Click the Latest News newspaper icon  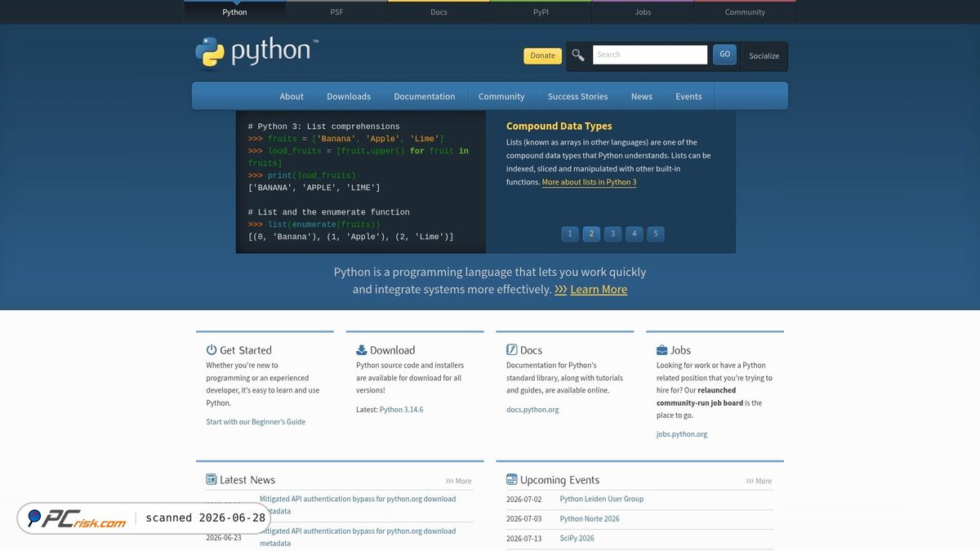(x=212, y=480)
